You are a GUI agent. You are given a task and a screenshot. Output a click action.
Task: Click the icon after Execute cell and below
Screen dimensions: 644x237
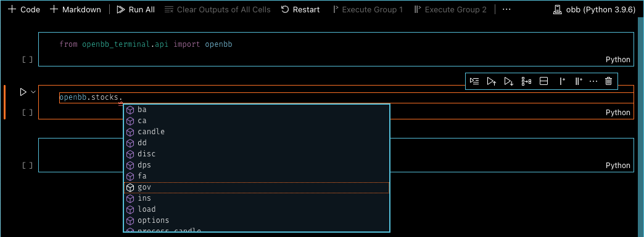click(x=526, y=81)
